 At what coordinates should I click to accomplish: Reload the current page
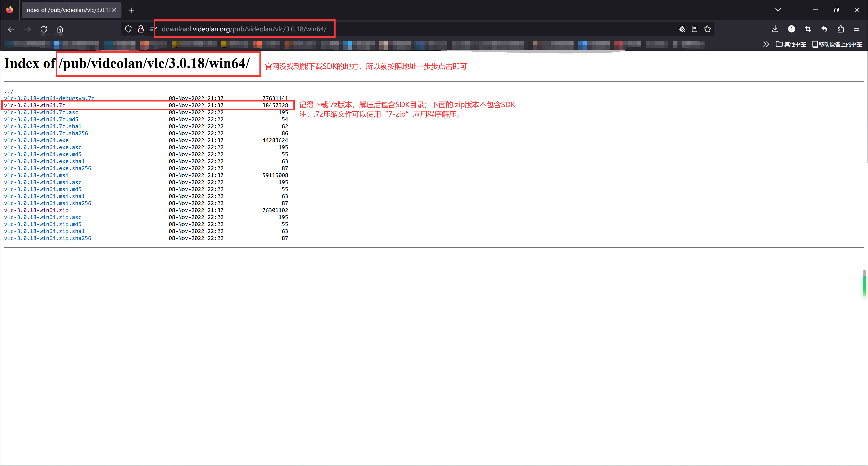pyautogui.click(x=44, y=29)
